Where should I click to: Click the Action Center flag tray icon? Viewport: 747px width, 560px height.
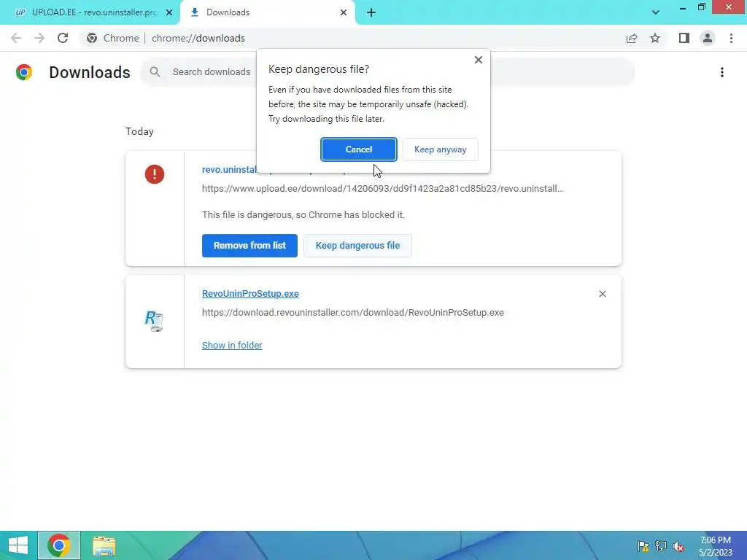(643, 546)
